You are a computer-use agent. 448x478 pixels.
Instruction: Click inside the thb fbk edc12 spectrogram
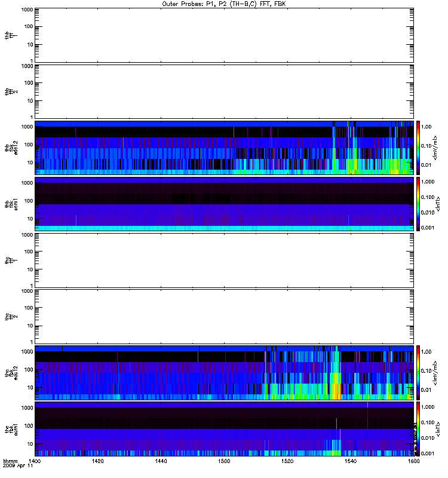224,148
